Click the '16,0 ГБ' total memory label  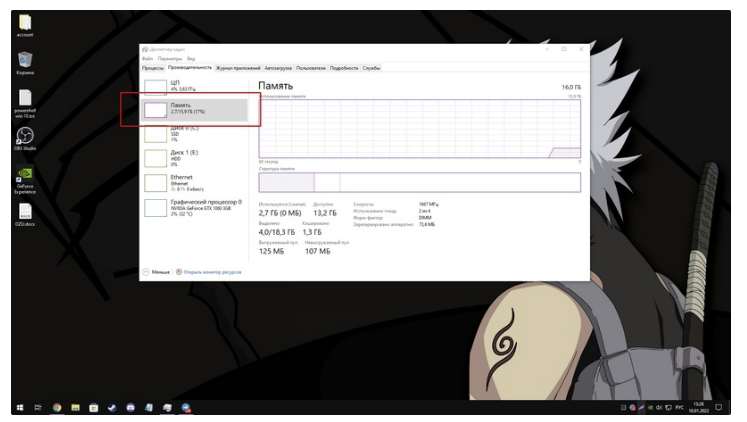tap(571, 87)
